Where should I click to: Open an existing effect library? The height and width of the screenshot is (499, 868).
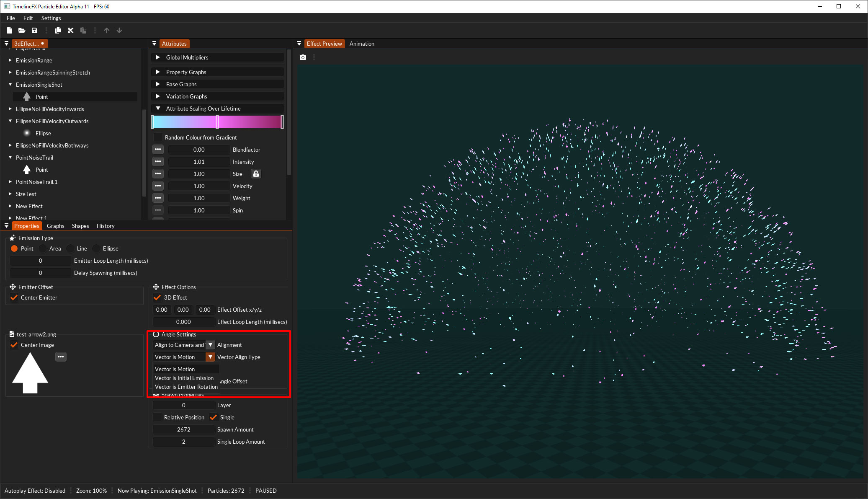point(22,30)
